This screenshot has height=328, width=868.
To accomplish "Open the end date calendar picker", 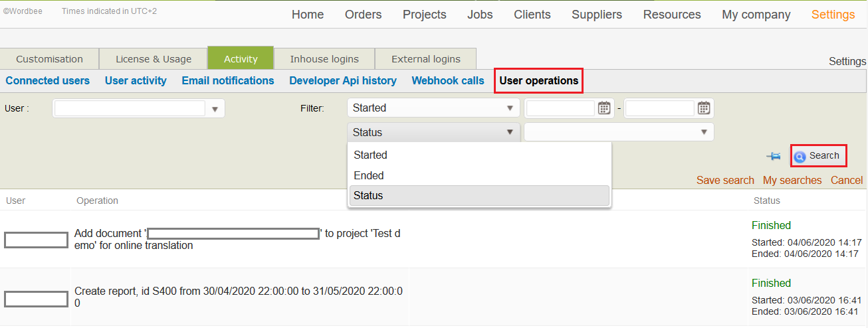I will click(x=704, y=108).
